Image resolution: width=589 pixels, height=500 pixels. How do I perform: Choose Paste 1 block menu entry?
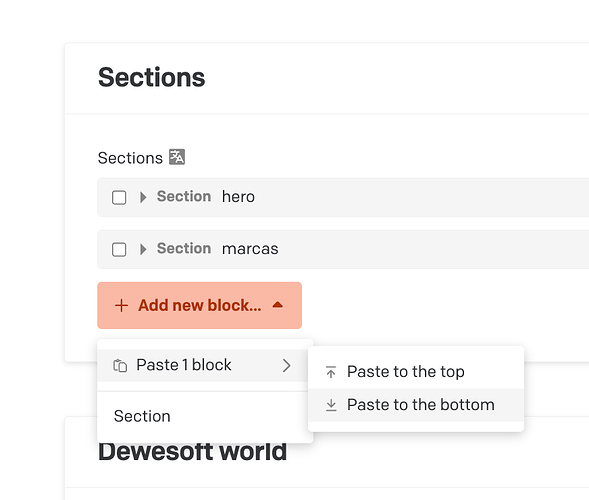[x=203, y=365]
